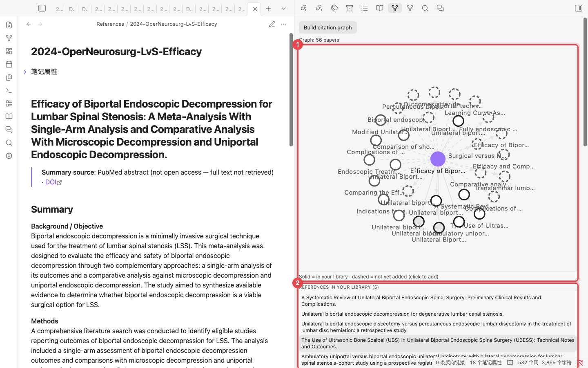Toggle the right sidebar collapse button

coord(579,8)
